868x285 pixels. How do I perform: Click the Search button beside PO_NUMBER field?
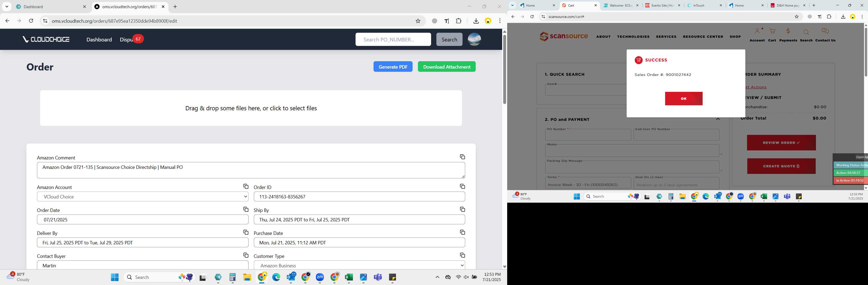click(449, 39)
